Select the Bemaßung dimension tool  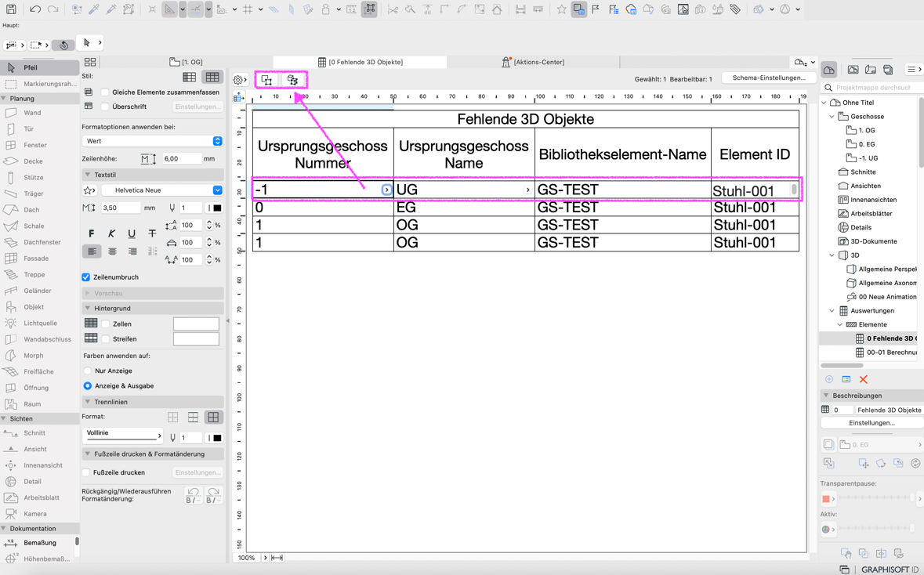39,543
